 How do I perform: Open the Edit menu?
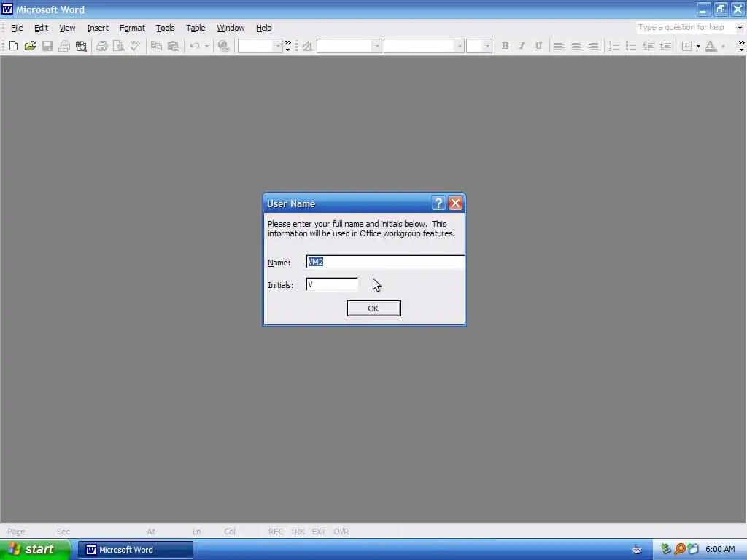(41, 28)
